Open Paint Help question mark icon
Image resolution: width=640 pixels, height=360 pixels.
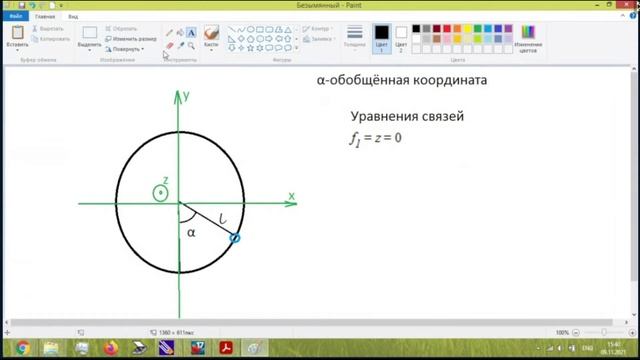click(633, 16)
